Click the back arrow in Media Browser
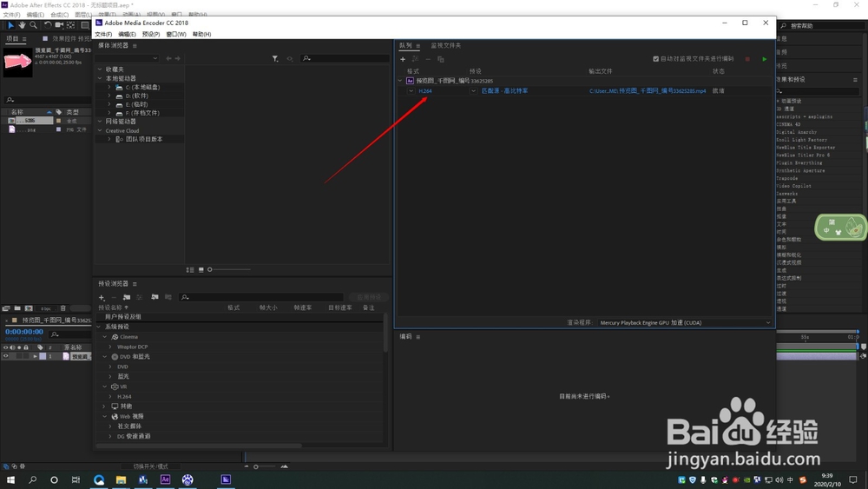The image size is (868, 489). (169, 58)
